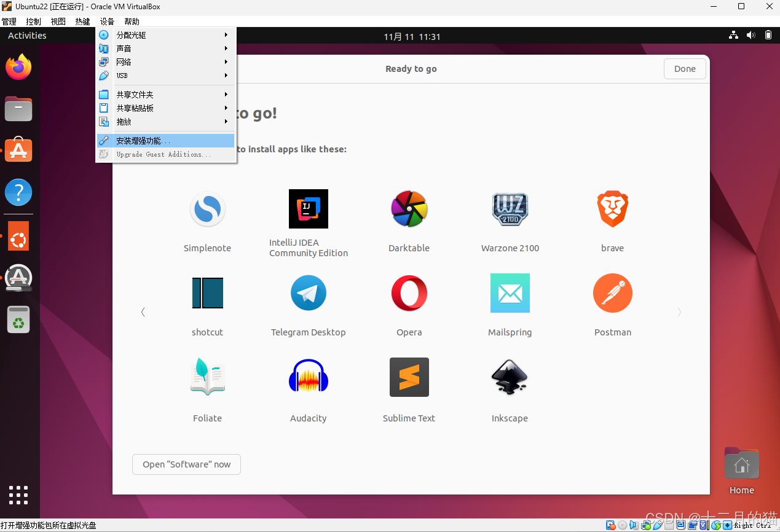
Task: Open the clock 11月 11 11:31
Action: (x=412, y=37)
